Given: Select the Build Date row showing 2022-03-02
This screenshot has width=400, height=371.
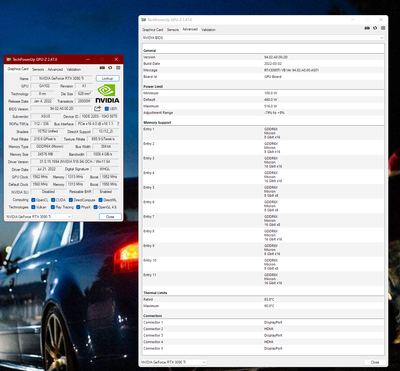Looking at the screenshot, I should pos(263,64).
